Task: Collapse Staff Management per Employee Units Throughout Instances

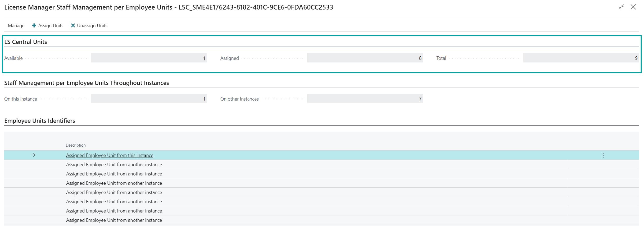Action: [87, 83]
